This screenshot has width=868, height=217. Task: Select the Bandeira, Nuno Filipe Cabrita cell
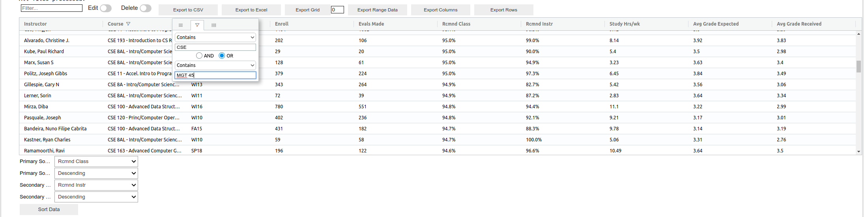tap(61, 129)
